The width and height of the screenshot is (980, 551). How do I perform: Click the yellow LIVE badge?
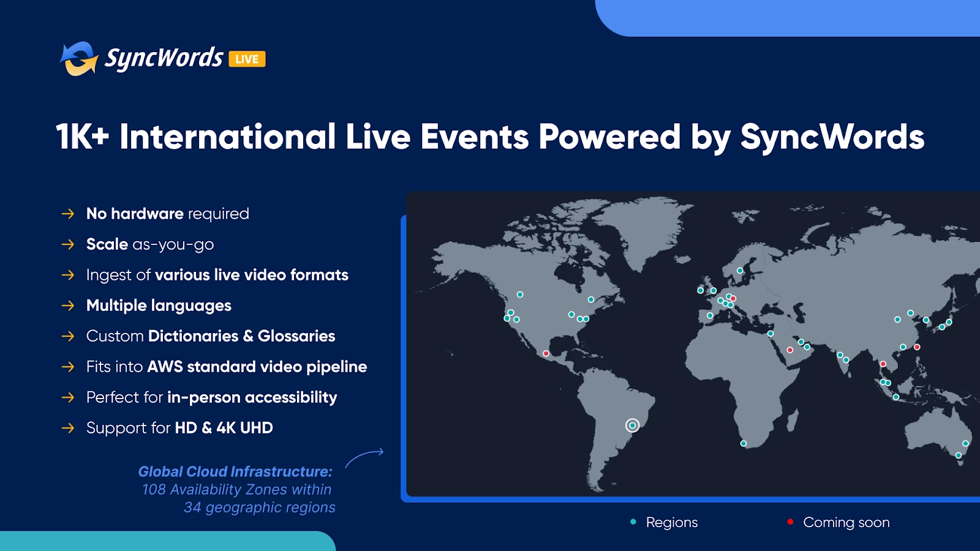(247, 59)
